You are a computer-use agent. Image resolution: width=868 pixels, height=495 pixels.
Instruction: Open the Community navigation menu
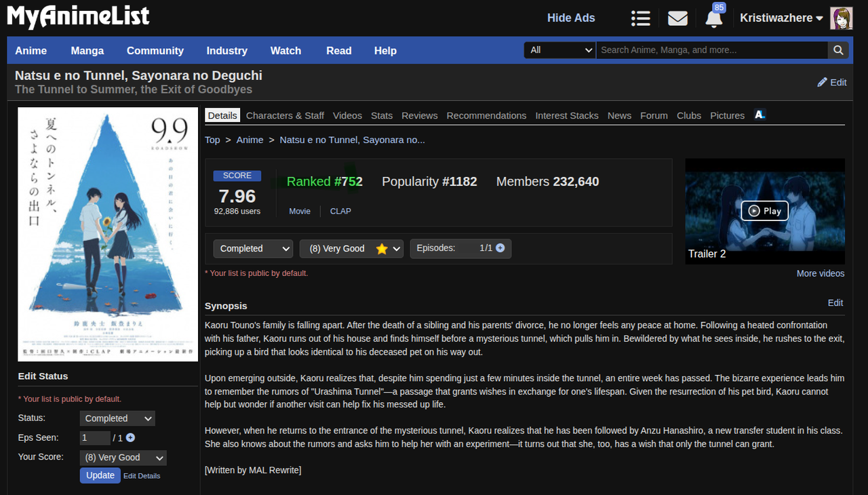[x=155, y=51]
